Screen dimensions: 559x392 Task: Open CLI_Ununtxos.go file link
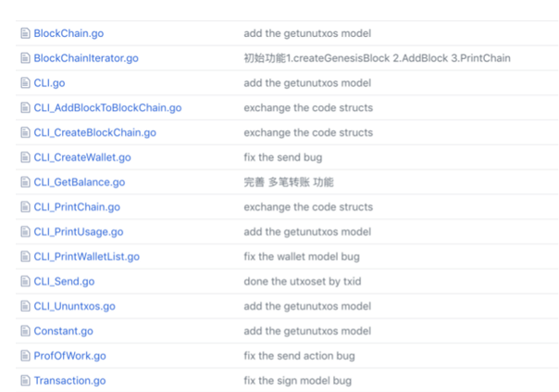tap(74, 306)
